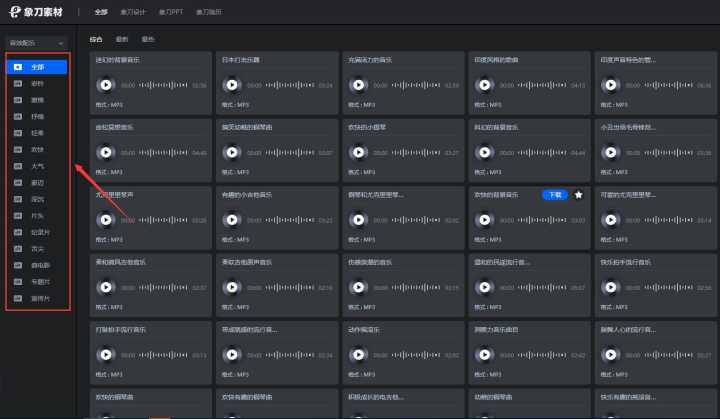The image size is (720, 419).
Task: Select the 大气 sidebar category
Action: 38,166
